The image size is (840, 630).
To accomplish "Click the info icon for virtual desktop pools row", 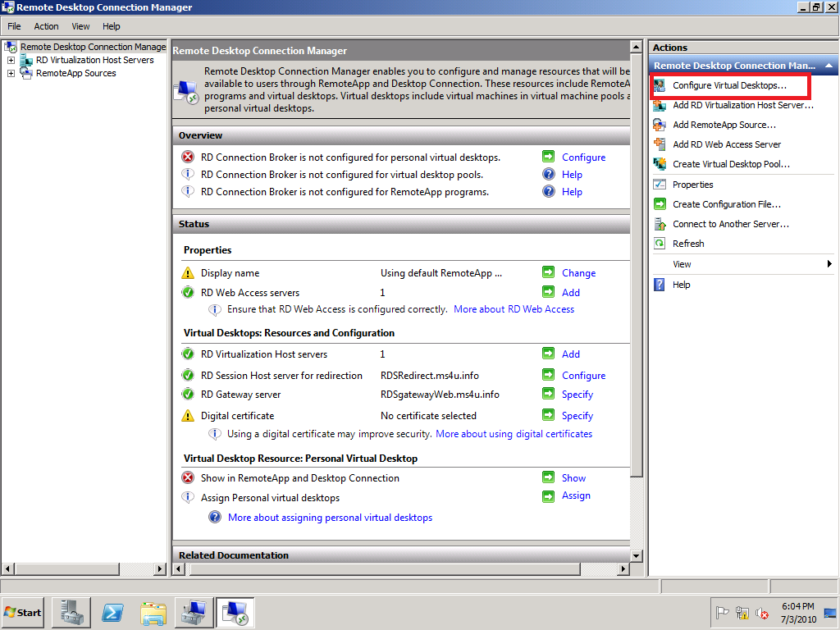I will point(188,174).
